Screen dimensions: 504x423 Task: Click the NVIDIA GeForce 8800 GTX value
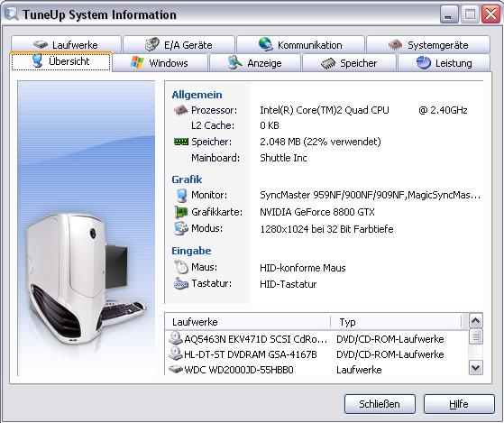(317, 212)
